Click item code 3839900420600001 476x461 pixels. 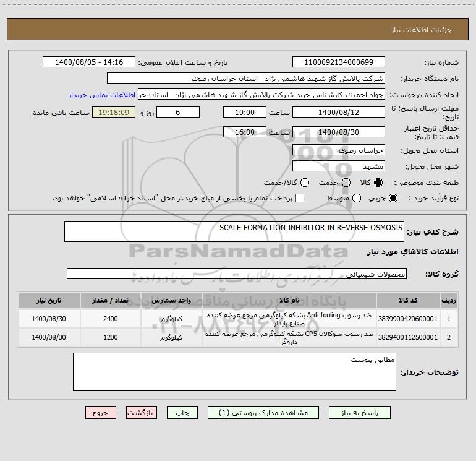click(x=408, y=319)
